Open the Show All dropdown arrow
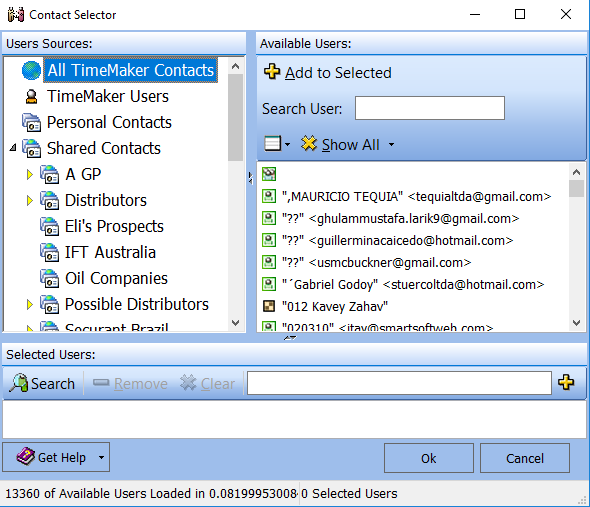This screenshot has height=507, width=590. (391, 144)
